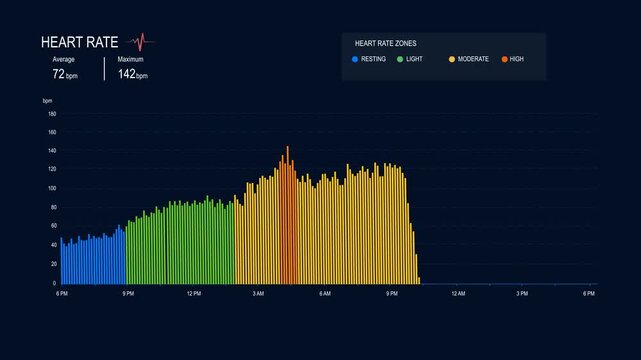Click the 72 bpm average value

[x=65, y=74]
